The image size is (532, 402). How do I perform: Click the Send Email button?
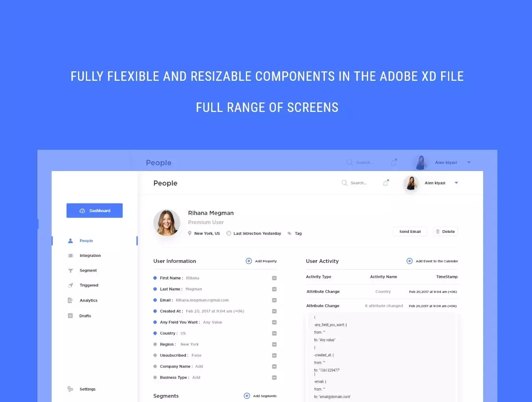(x=410, y=232)
